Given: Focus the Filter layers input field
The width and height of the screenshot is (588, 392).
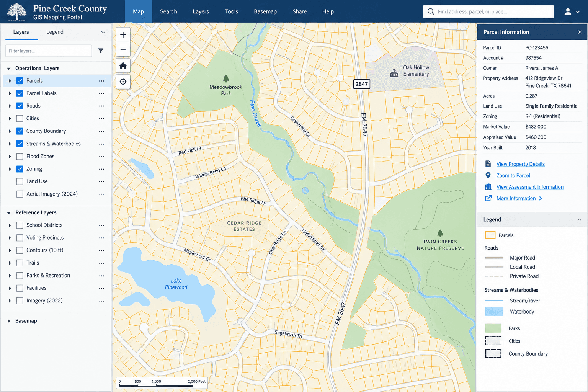Looking at the screenshot, I should click(49, 51).
